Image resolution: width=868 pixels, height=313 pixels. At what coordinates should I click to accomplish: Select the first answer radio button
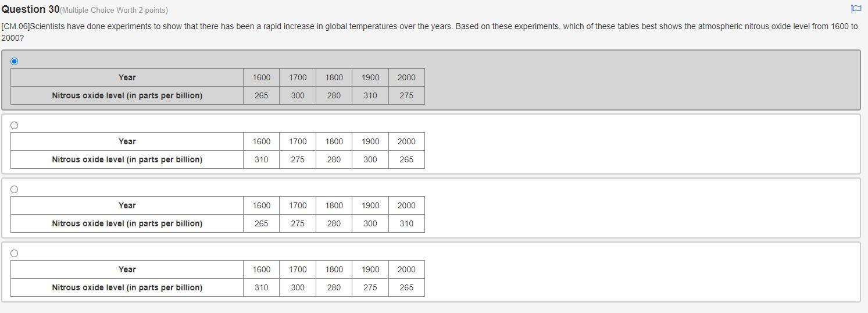coord(15,61)
